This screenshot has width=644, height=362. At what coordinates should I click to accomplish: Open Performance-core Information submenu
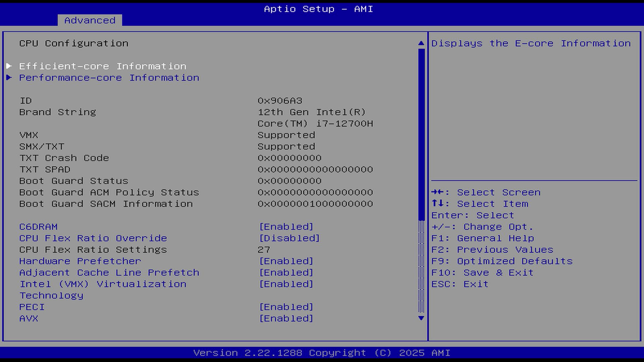tap(109, 77)
